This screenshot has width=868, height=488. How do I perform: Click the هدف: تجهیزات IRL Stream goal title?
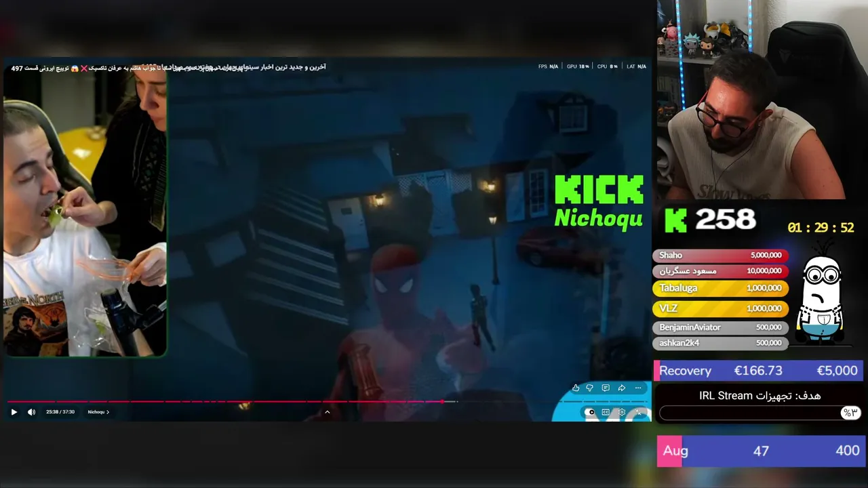[759, 396]
